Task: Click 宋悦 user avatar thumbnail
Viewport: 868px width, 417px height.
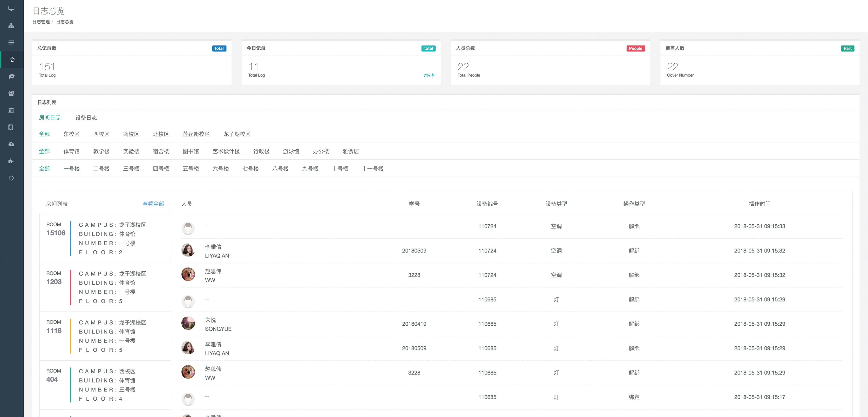Action: click(188, 323)
